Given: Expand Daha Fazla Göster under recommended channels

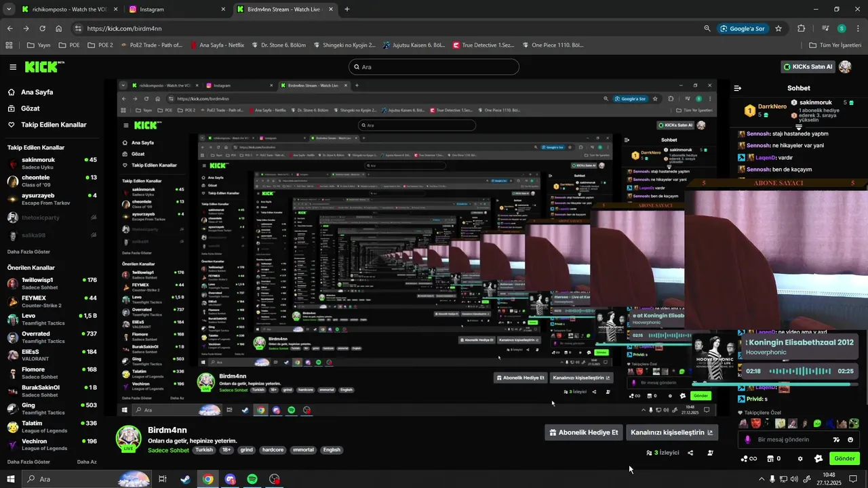Looking at the screenshot, I should click(28, 462).
